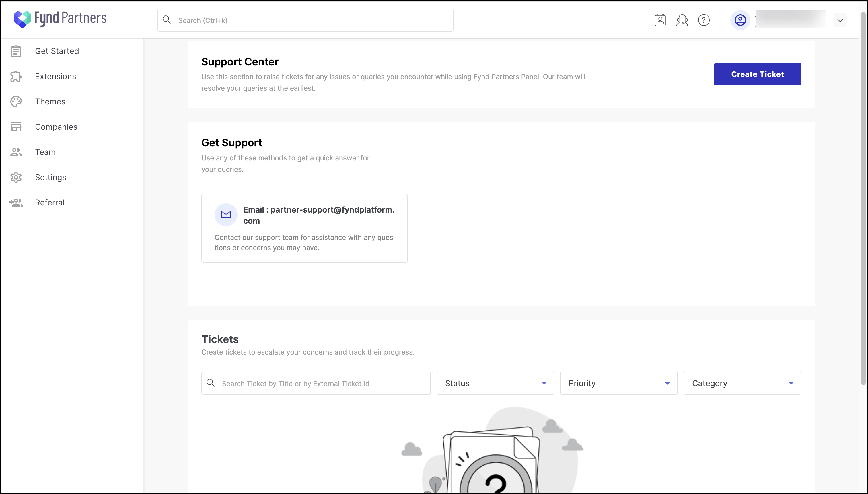The image size is (868, 494).
Task: Click the email envelope icon in the support card
Action: point(226,215)
